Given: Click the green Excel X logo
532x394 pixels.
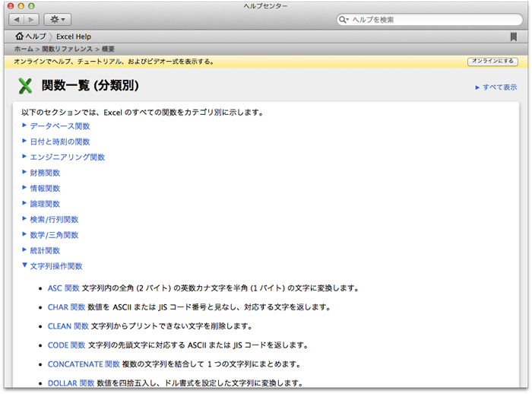Looking at the screenshot, I should pyautogui.click(x=25, y=86).
